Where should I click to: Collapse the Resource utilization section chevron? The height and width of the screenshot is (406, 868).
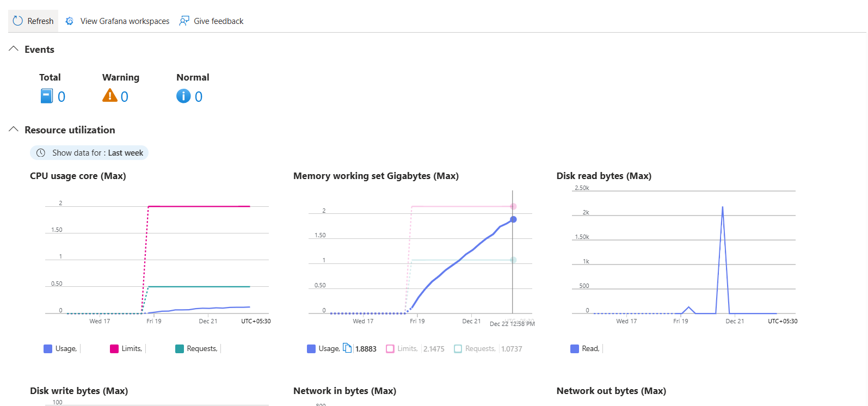(x=14, y=130)
